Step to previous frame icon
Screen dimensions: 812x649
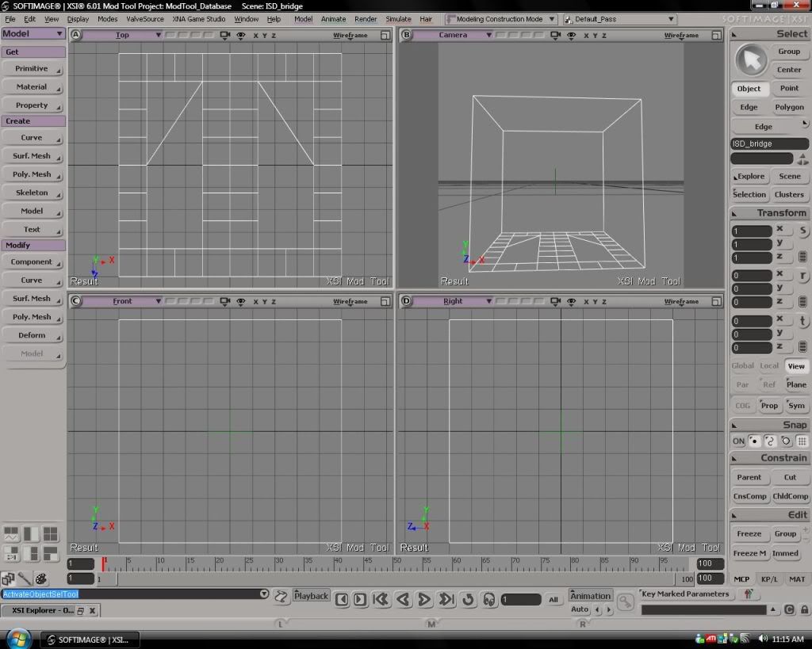pos(341,599)
